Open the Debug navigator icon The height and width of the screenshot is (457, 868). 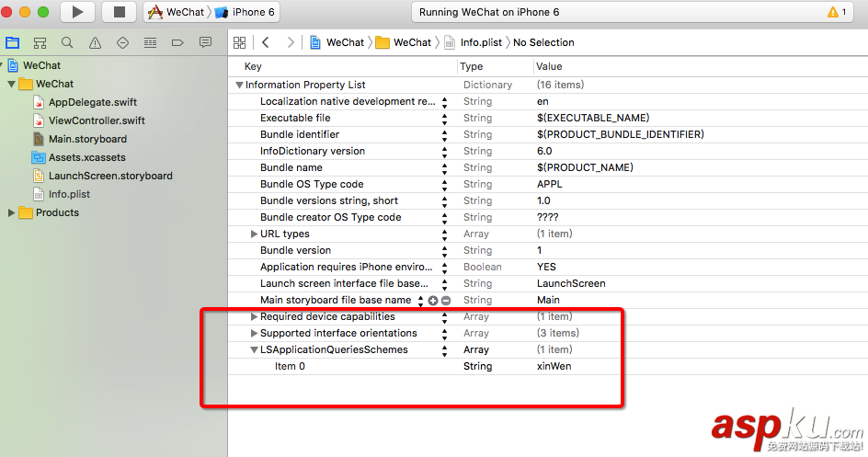pyautogui.click(x=150, y=42)
